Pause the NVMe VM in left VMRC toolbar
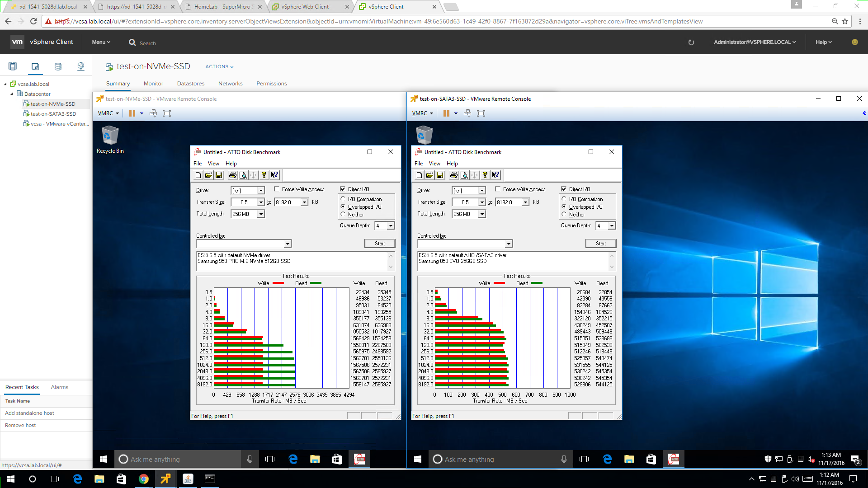The width and height of the screenshot is (868, 488). [x=132, y=113]
